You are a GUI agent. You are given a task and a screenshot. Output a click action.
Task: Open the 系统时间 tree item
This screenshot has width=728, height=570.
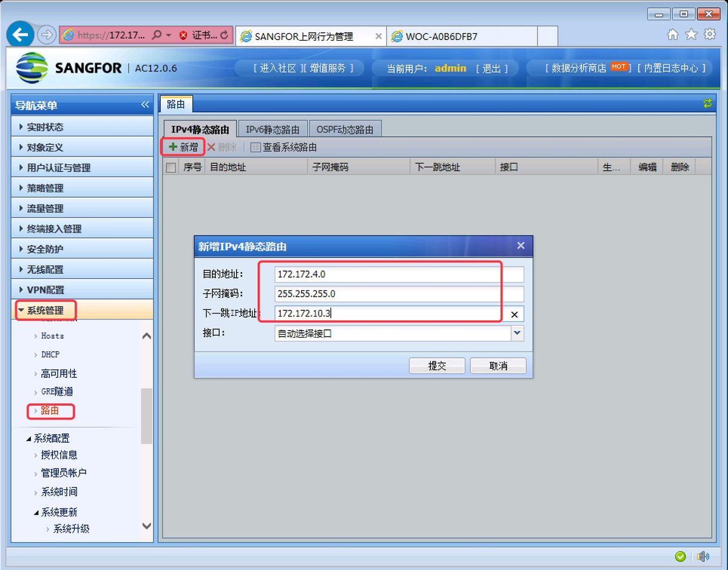[x=59, y=492]
